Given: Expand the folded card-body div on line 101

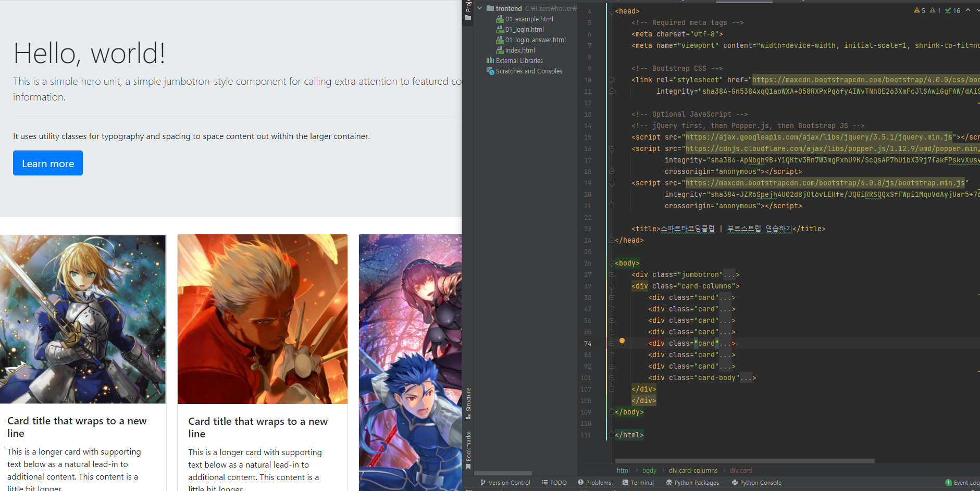Looking at the screenshot, I should pos(612,377).
